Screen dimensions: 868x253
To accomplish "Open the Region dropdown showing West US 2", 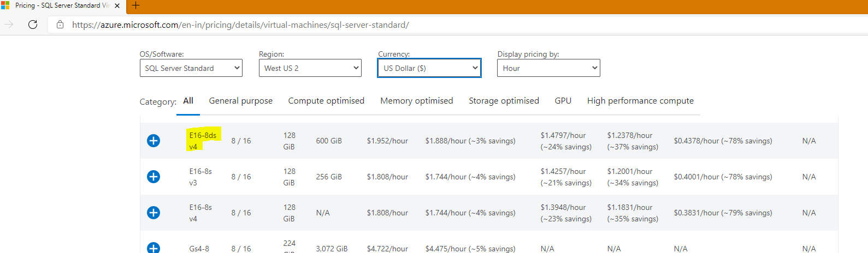I will [x=310, y=68].
